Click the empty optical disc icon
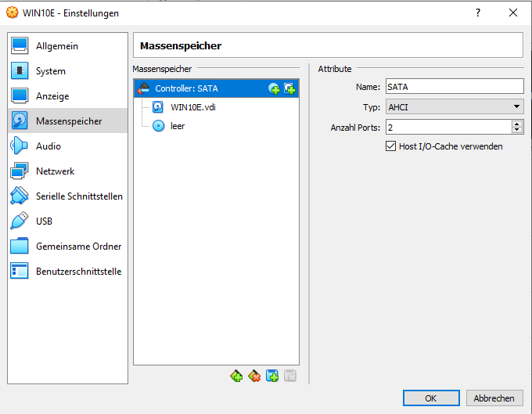532x414 pixels. [159, 126]
